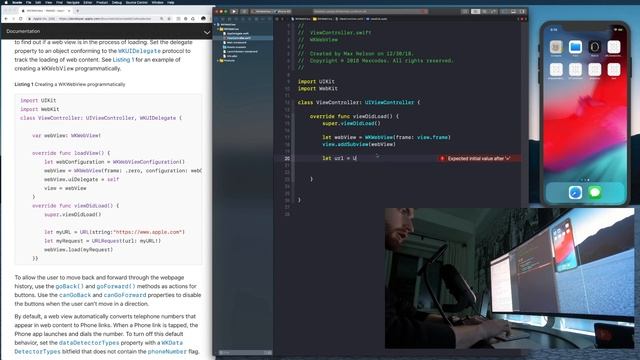
Task: Open the Apple menu
Action: click(x=6, y=2)
